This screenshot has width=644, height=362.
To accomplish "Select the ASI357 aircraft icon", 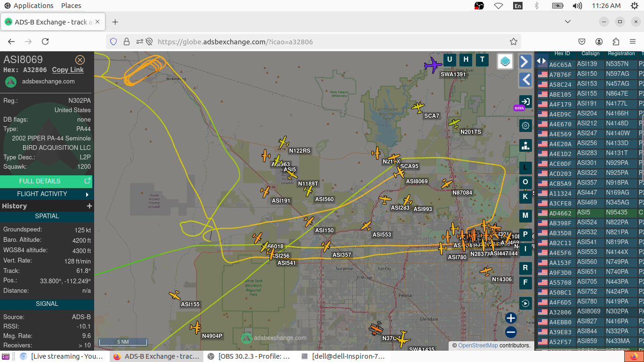I will 326,246.
